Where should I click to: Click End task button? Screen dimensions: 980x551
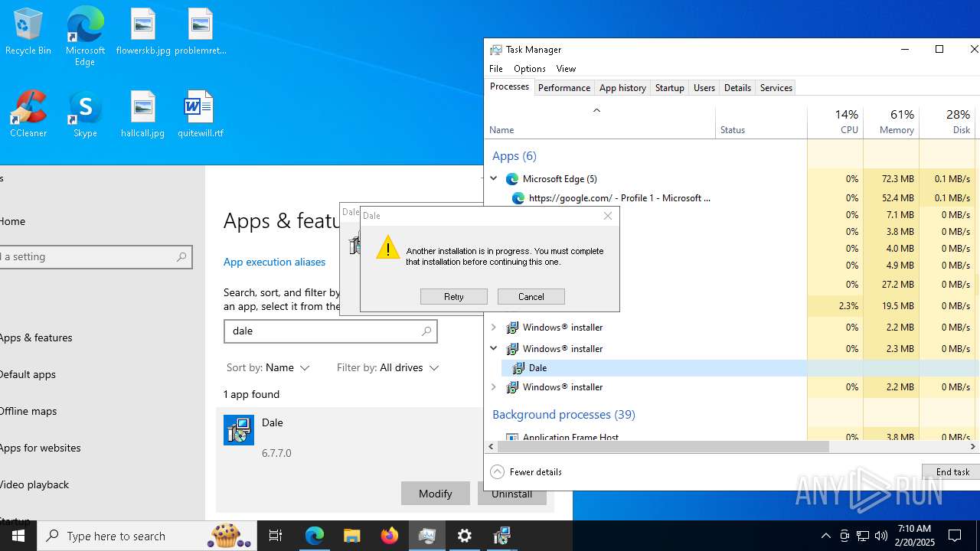(952, 472)
